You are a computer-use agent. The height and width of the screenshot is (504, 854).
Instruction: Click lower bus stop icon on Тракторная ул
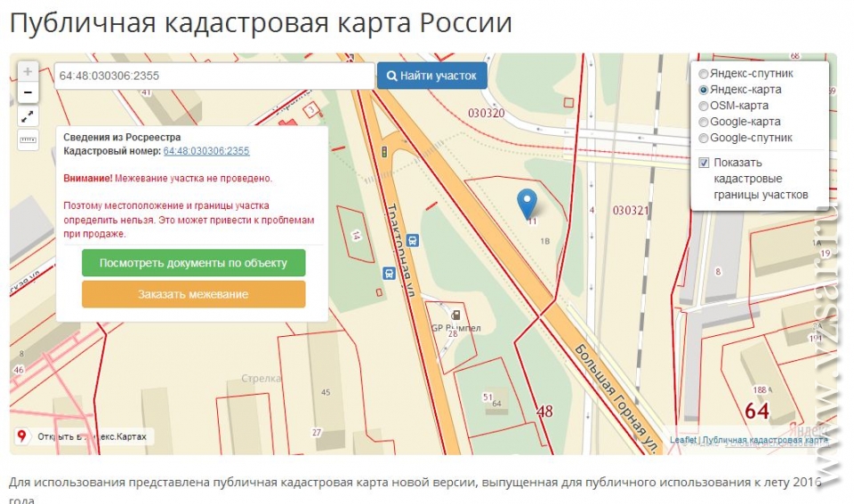[389, 273]
